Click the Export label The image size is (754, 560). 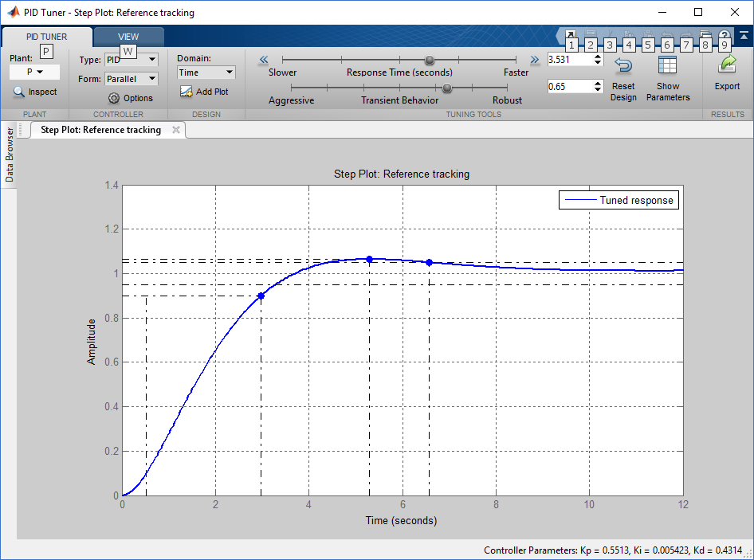coord(727,87)
